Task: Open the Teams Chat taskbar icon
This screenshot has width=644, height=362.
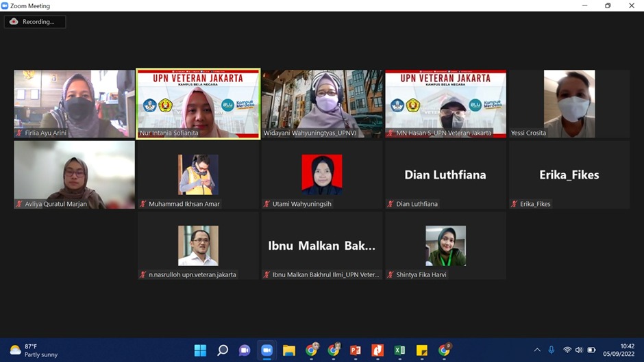Action: 245,350
